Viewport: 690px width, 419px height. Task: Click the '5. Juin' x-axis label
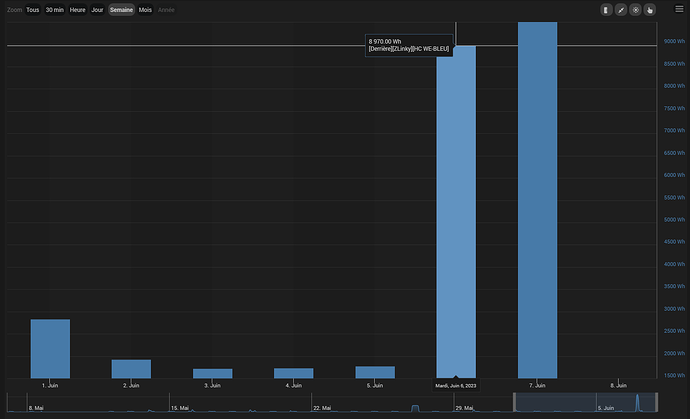375,386
